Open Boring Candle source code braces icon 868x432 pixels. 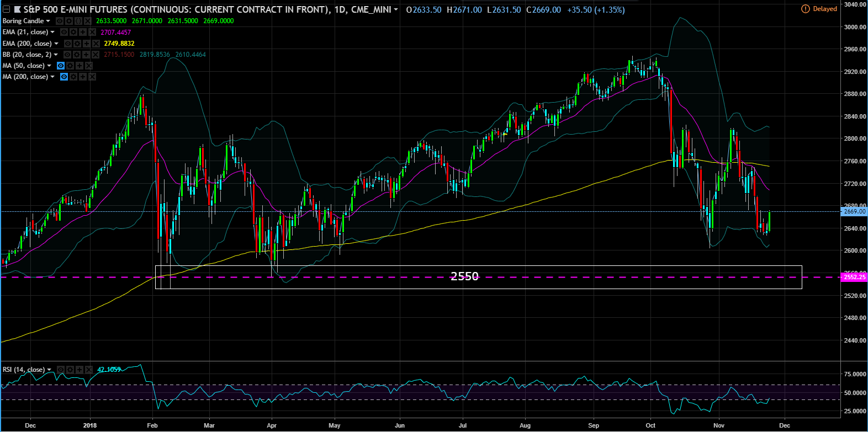[78, 21]
